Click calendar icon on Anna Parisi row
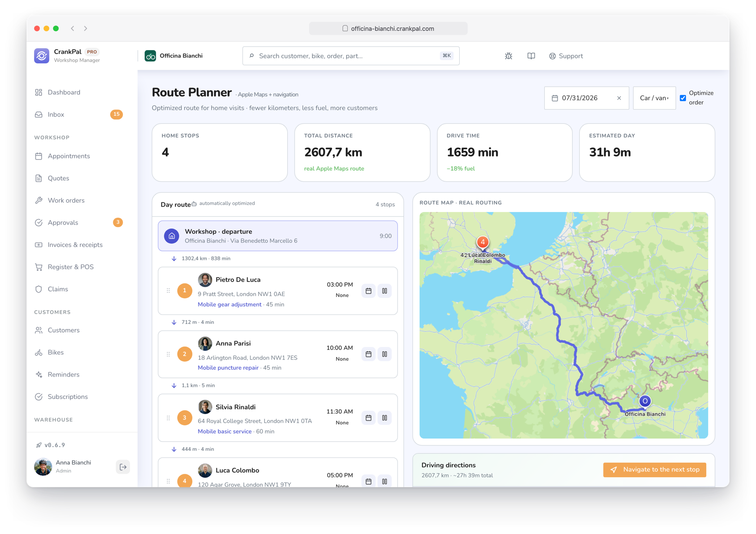 point(369,354)
